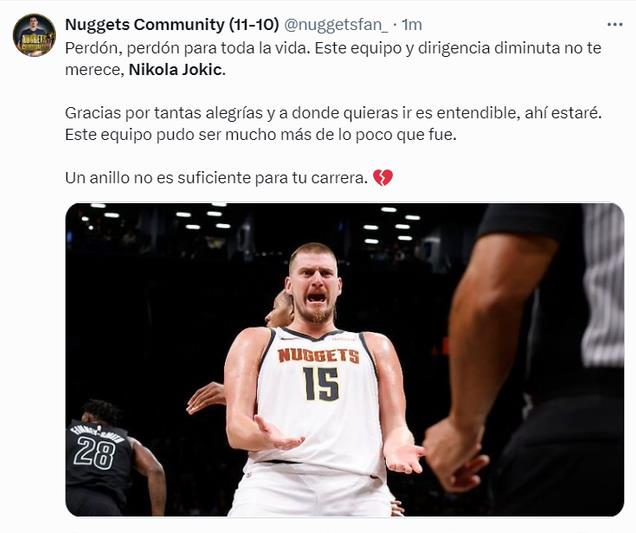
Task: Click the Nuggets Community profile avatar
Action: click(x=34, y=35)
